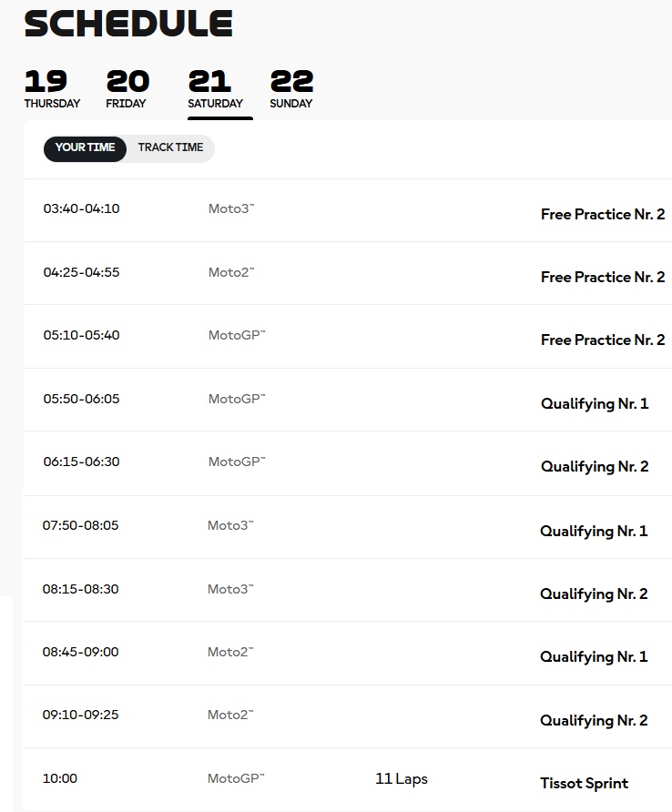Click the 03:40-04:10 time slot
Viewport: 672px width, 812px height.
(x=81, y=208)
